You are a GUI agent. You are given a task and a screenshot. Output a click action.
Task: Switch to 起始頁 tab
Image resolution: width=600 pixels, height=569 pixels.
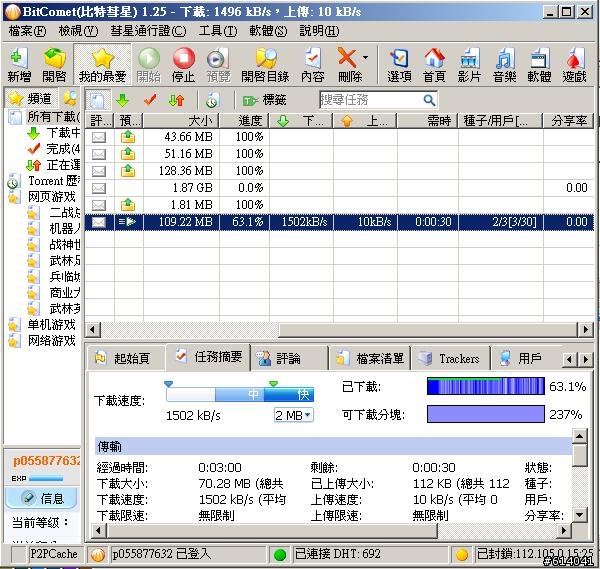click(126, 359)
